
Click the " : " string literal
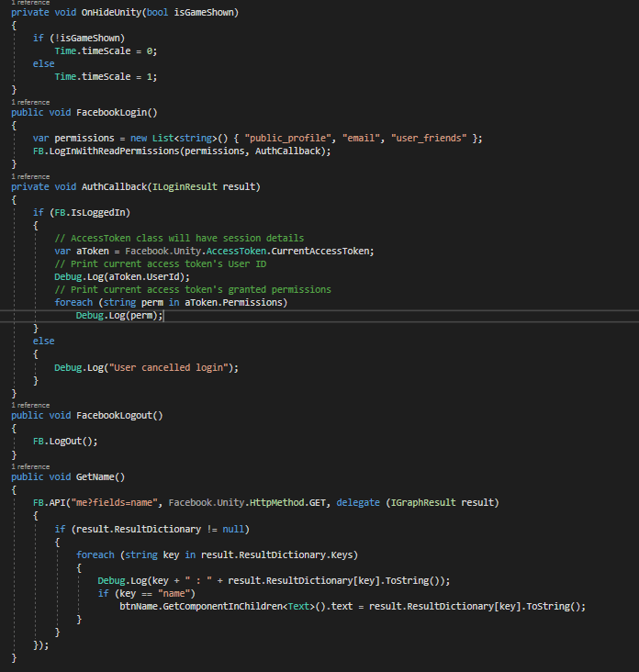pyautogui.click(x=198, y=581)
